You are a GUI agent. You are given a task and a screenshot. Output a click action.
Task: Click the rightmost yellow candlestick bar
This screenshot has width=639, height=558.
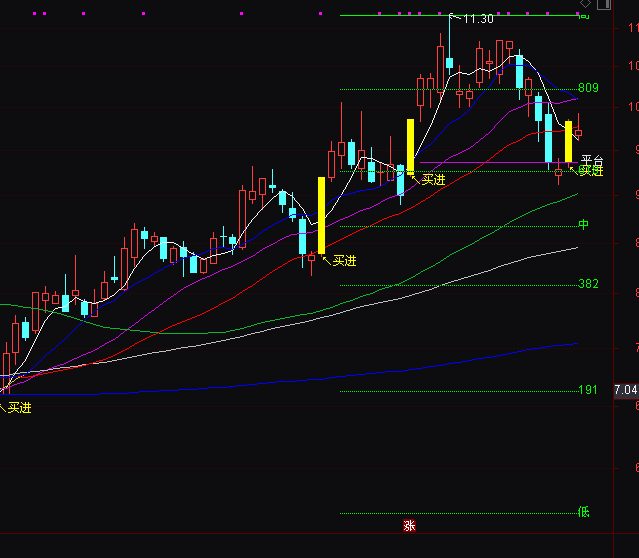point(568,141)
